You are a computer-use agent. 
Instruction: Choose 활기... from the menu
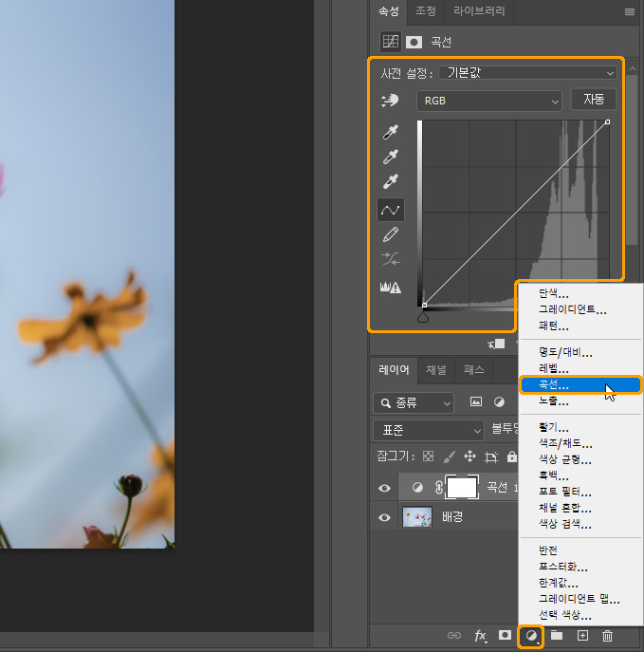coord(580,427)
